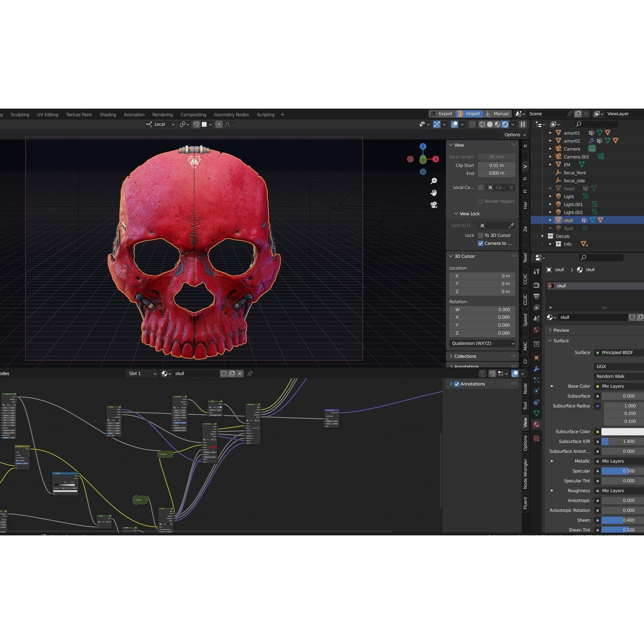Uncheck the Camera to View option

click(481, 243)
